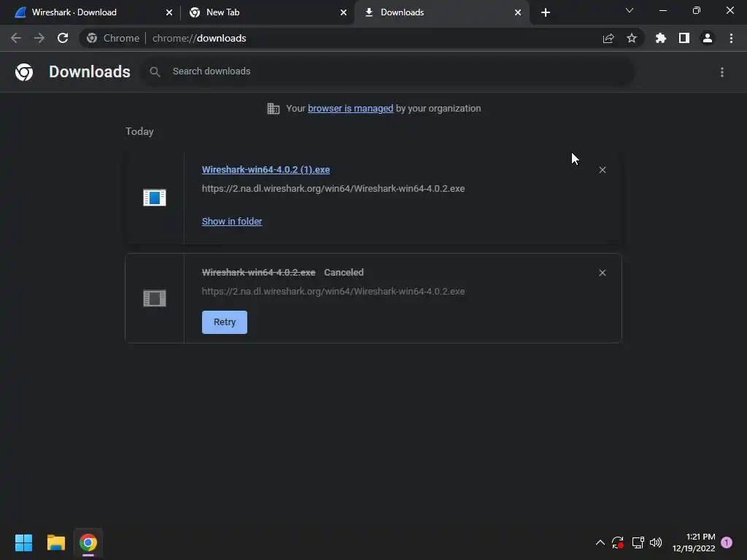Click the first download's source URL text

tap(333, 189)
